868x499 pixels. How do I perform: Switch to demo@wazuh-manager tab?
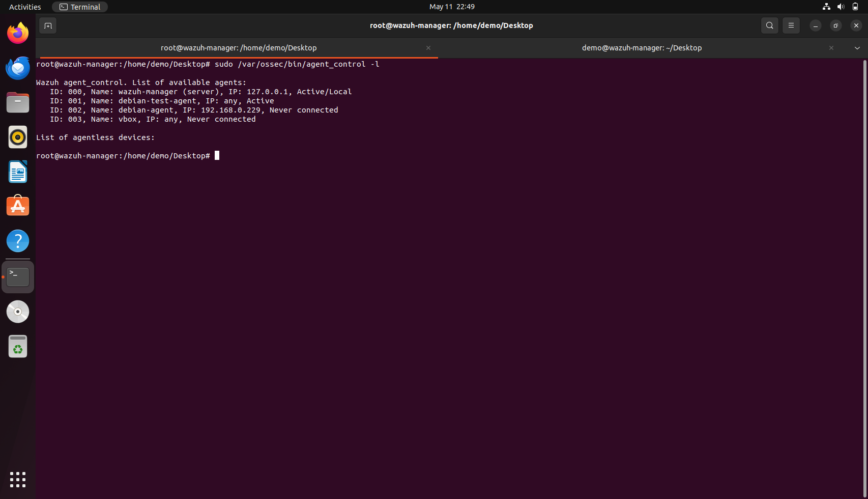coord(642,48)
